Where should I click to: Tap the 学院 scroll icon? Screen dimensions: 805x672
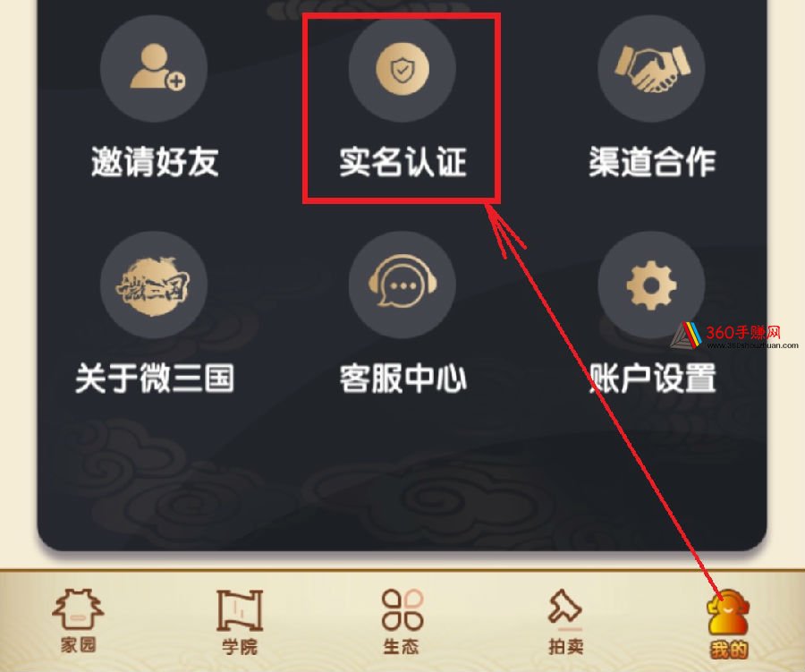tap(240, 610)
